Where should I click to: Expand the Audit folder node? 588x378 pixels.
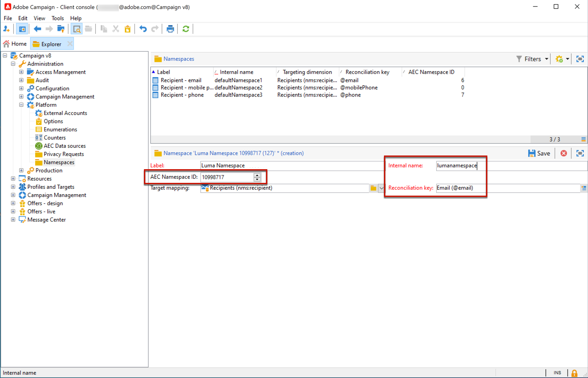coord(21,80)
